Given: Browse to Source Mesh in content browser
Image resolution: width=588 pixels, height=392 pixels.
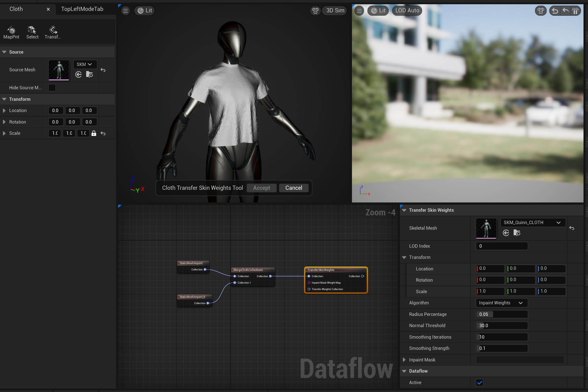Looking at the screenshot, I should (x=89, y=74).
